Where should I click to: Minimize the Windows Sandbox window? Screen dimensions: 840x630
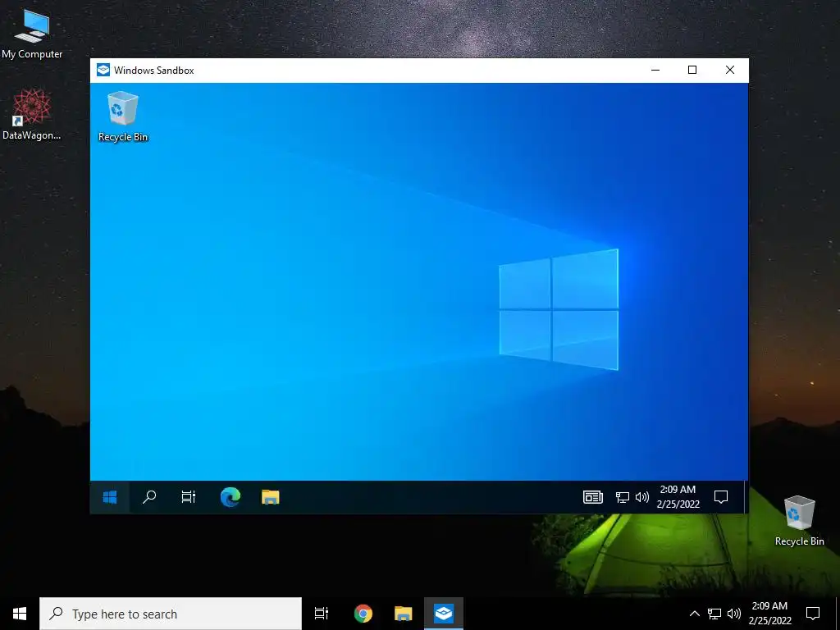[x=655, y=71]
